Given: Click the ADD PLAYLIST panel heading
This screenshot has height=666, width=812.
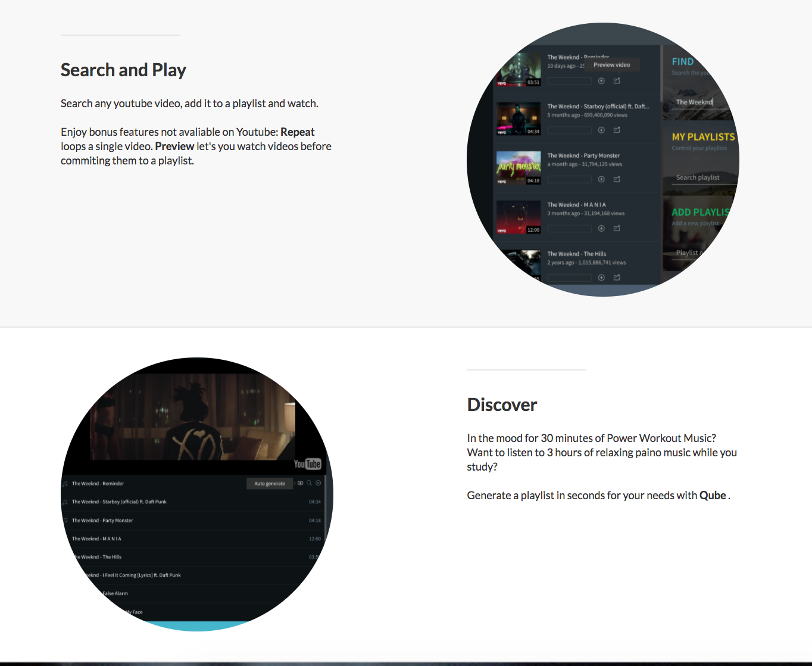Looking at the screenshot, I should 701,212.
